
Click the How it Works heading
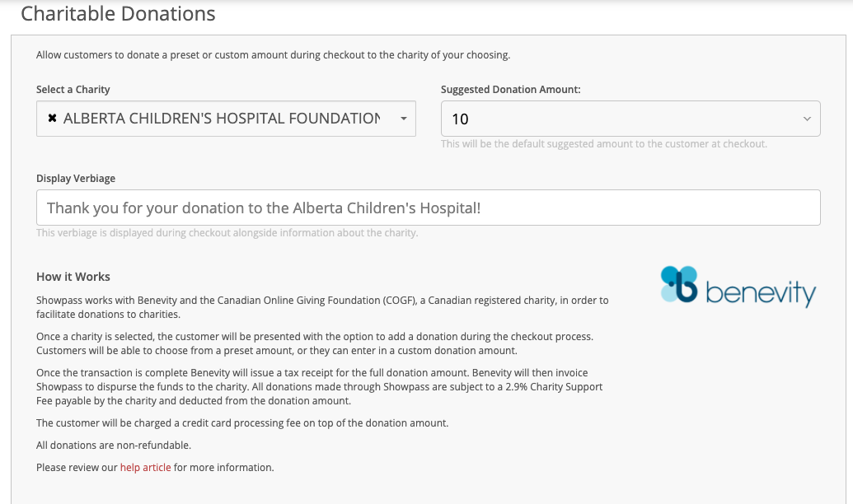73,277
